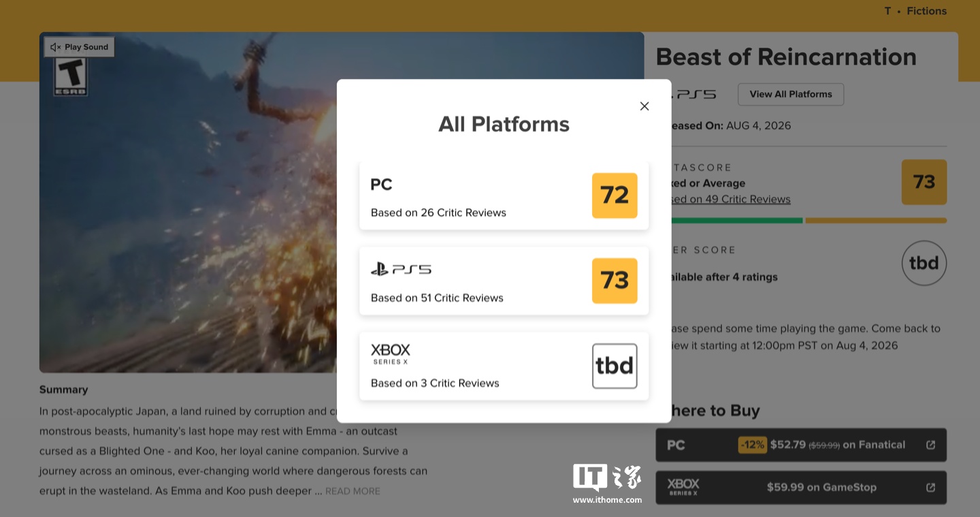Click the ESRB T rating icon

click(x=71, y=76)
